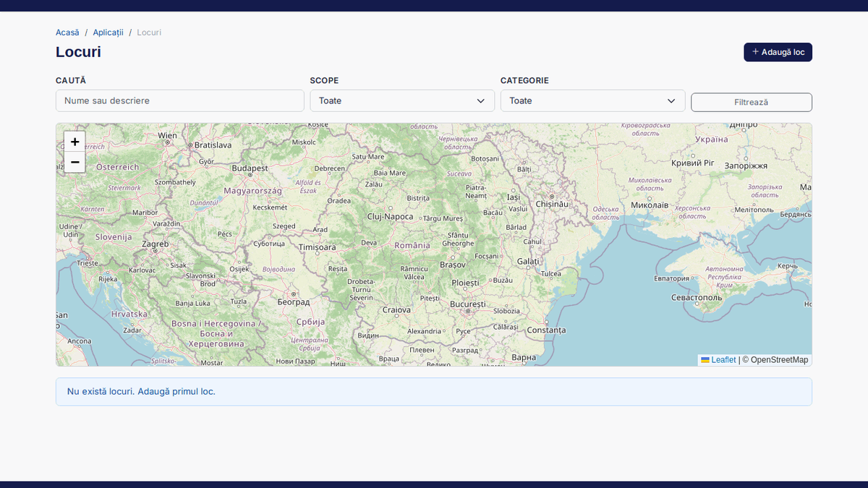Screen dimensions: 868x488
Task: Zoom in on the map
Action: 75,142
